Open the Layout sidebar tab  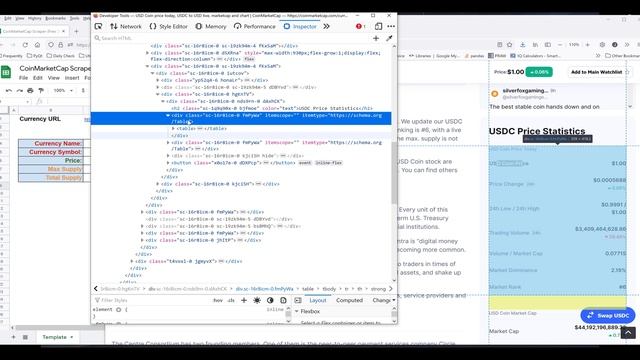pos(318,300)
